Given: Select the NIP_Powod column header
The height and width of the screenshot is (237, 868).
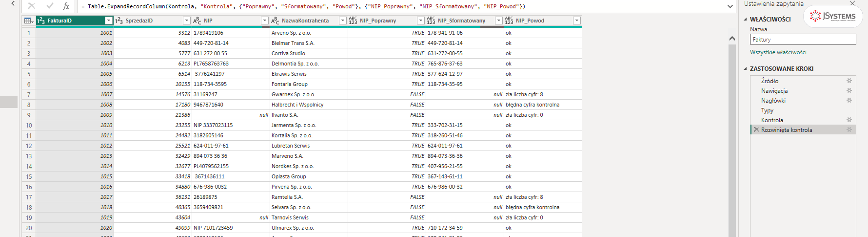Looking at the screenshot, I should tap(543, 21).
